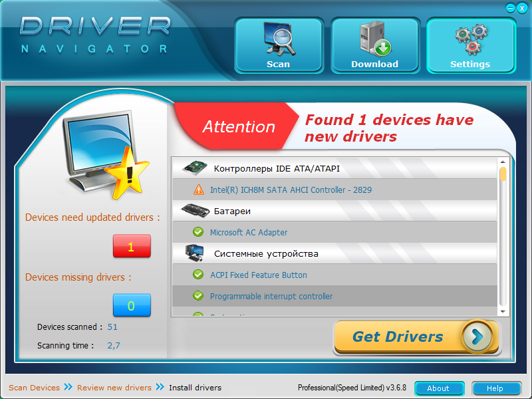Viewport: 532px width, 399px height.
Task: Click the blue missing drivers count 0
Action: click(132, 305)
